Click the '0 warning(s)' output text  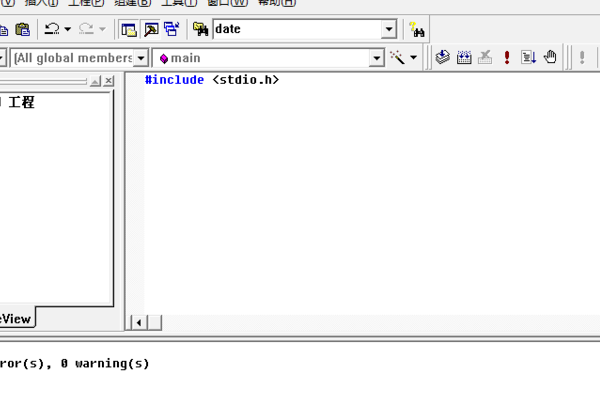click(x=105, y=363)
